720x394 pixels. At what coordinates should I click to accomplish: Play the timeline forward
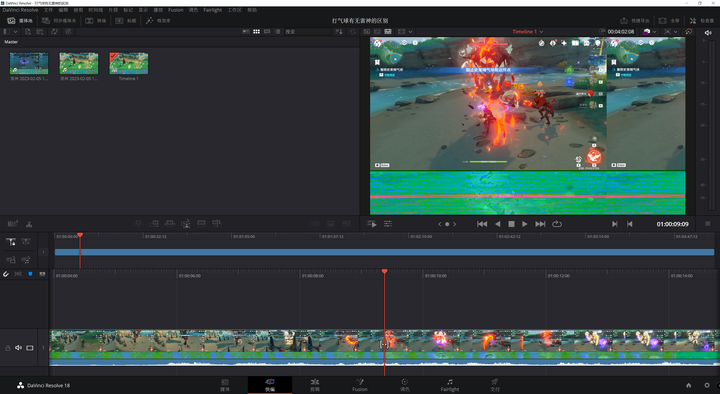tap(524, 224)
